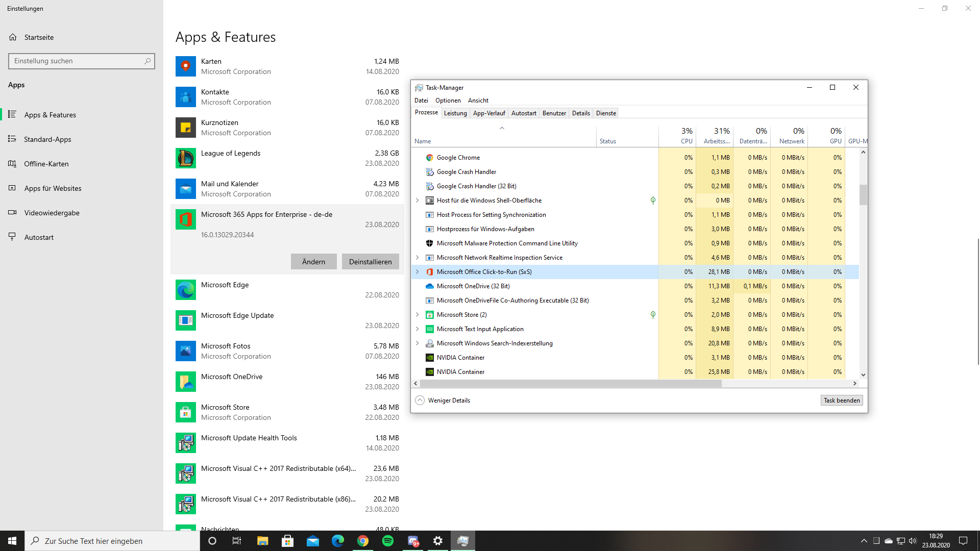
Task: Expand Microsoft Store (2) process group
Action: tap(418, 315)
